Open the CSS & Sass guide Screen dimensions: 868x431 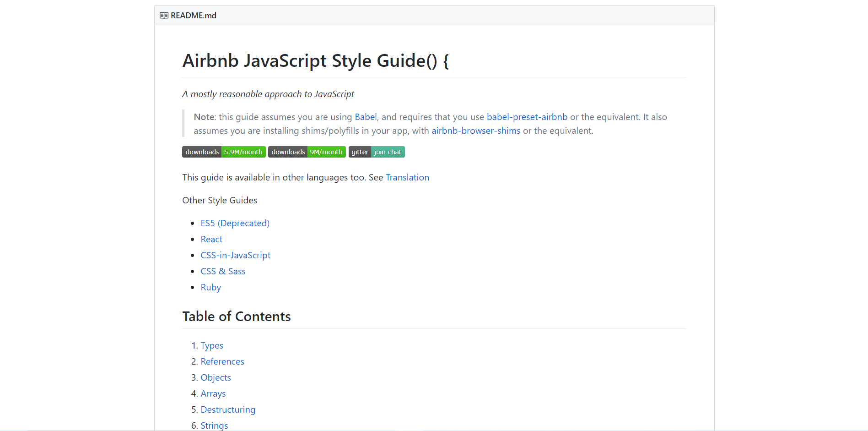tap(223, 272)
